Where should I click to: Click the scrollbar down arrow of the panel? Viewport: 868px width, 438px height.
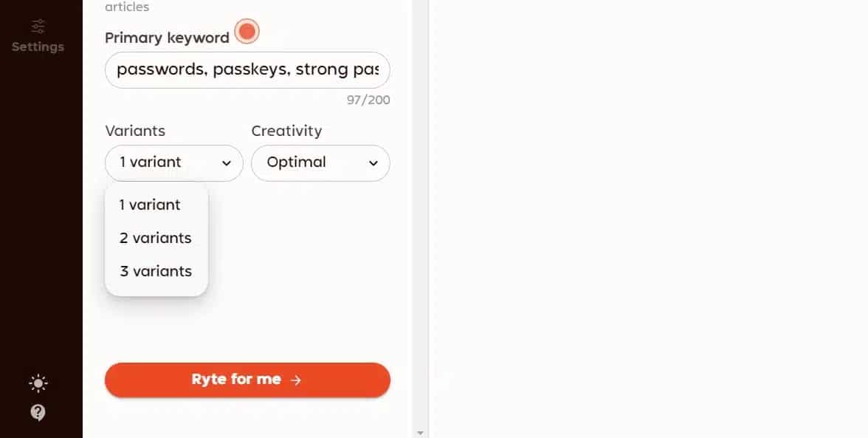[420, 433]
